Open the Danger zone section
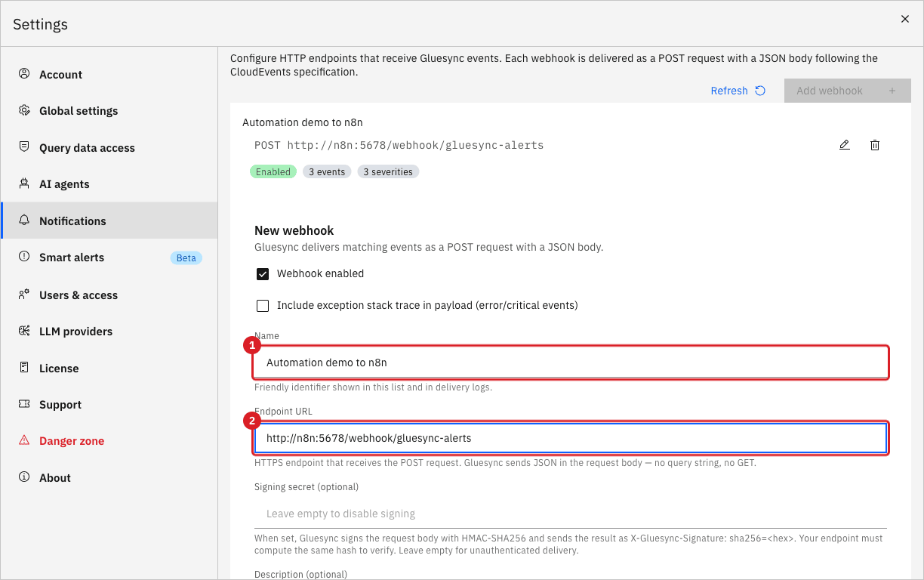Viewport: 924px width, 580px height. (109, 440)
